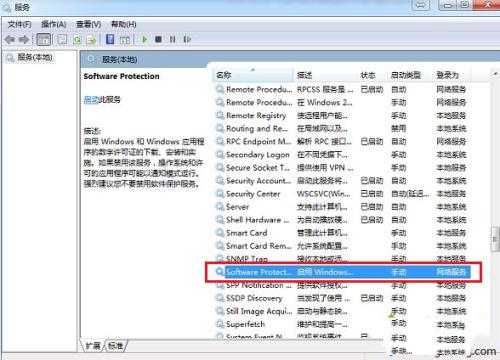Click the Refresh toolbar icon
The height and width of the screenshot is (360, 500).
tap(77, 40)
